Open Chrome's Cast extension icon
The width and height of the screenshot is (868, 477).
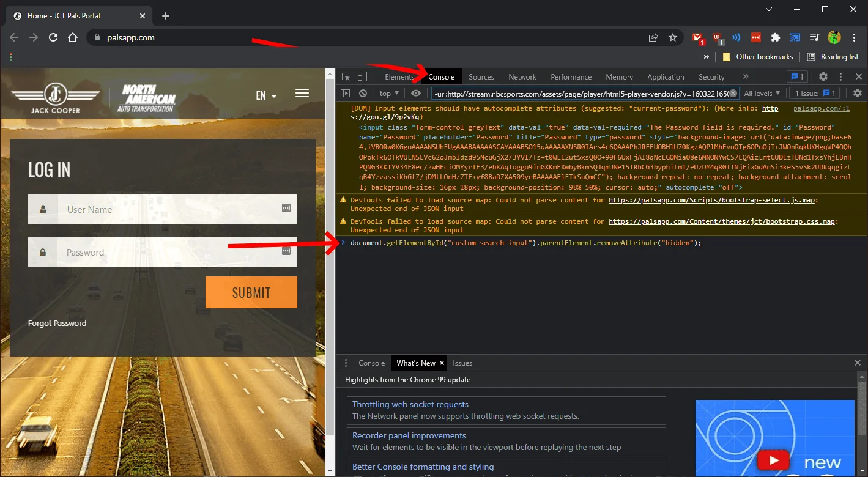[x=795, y=37]
